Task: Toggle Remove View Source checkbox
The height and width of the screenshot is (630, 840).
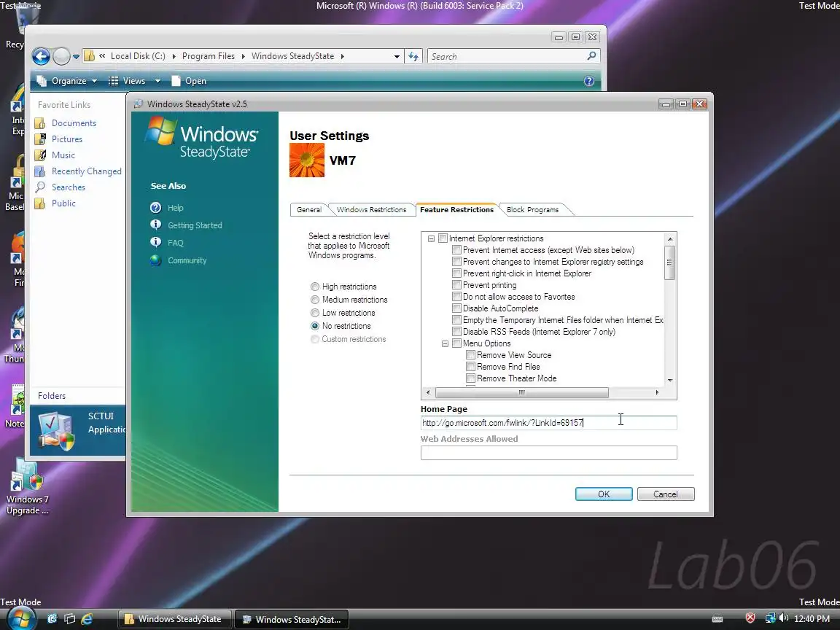Action: click(x=471, y=355)
